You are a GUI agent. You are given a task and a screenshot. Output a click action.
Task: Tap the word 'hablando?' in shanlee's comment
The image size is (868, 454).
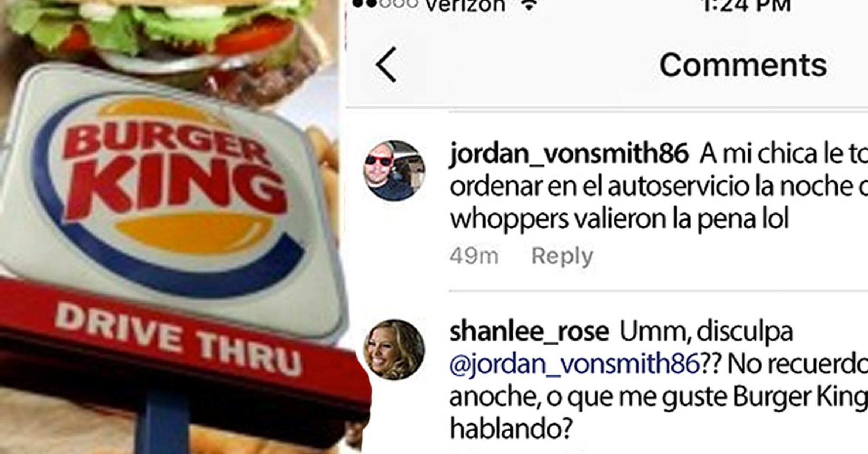(x=511, y=429)
